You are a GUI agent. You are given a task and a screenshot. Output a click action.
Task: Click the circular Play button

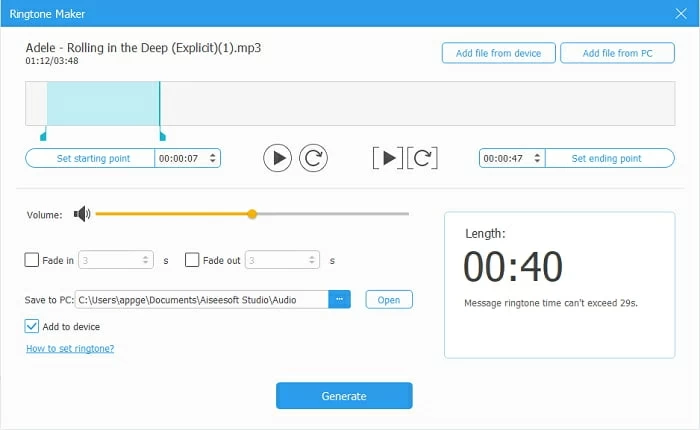pos(277,157)
